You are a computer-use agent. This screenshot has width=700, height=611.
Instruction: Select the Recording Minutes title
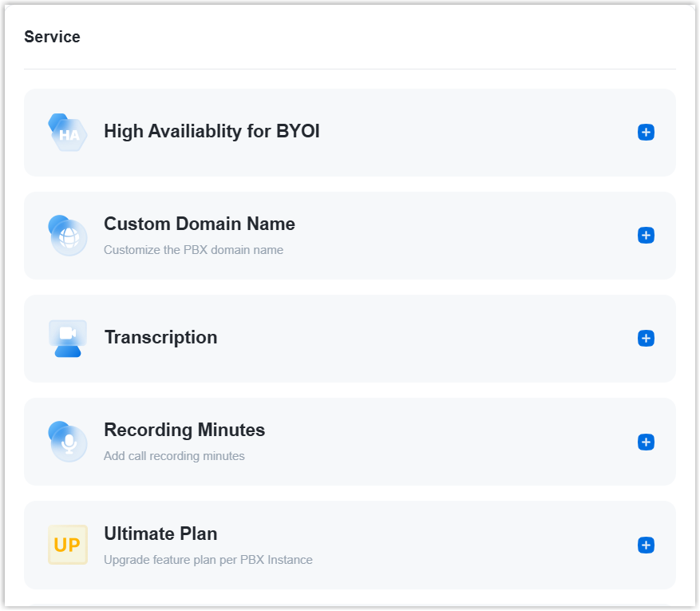(x=184, y=430)
